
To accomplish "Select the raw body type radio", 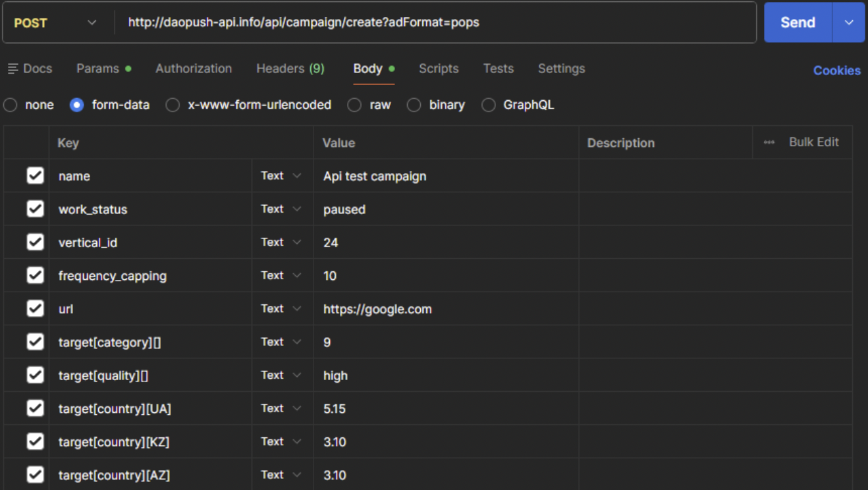I will click(355, 105).
